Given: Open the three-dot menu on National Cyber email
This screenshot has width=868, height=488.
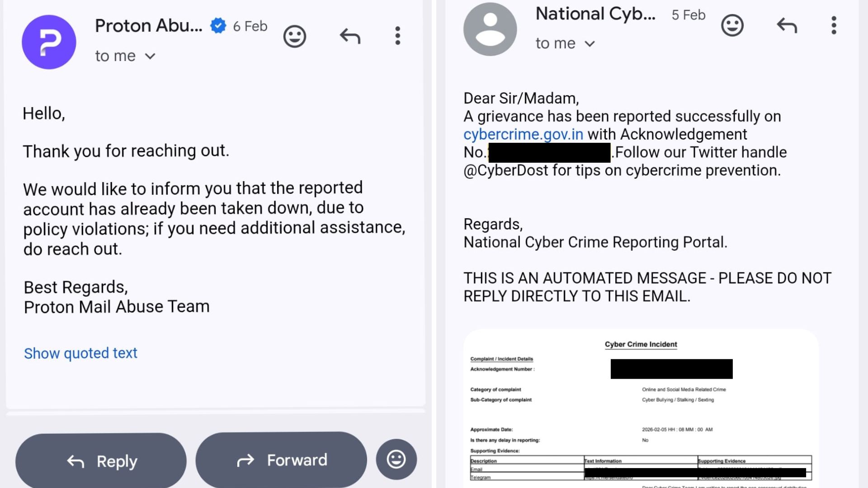Looking at the screenshot, I should (x=833, y=26).
